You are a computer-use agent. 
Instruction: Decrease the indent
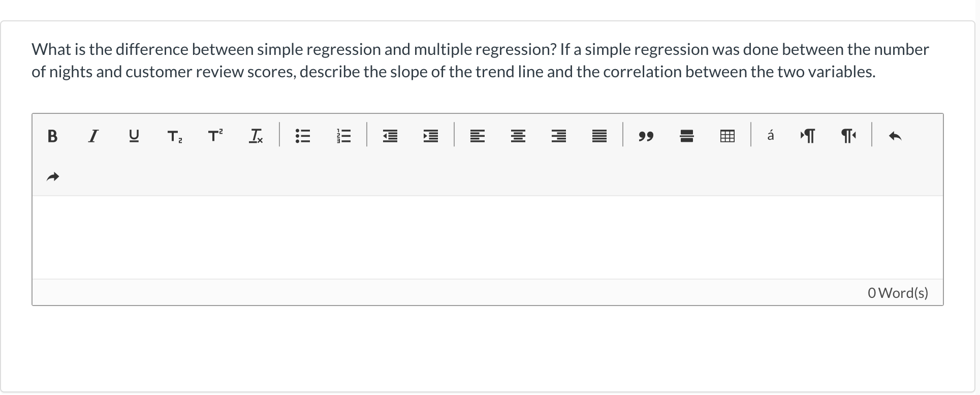click(389, 136)
